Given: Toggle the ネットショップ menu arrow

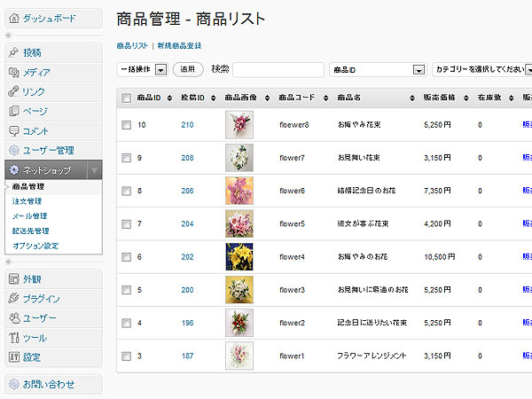Looking at the screenshot, I should pyautogui.click(x=94, y=169).
